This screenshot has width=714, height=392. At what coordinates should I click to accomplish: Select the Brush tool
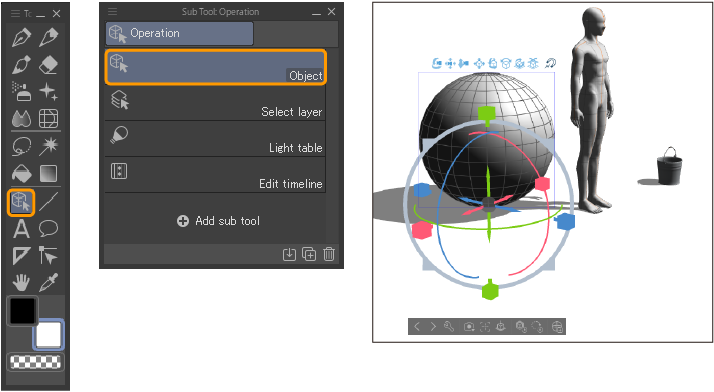point(21,65)
